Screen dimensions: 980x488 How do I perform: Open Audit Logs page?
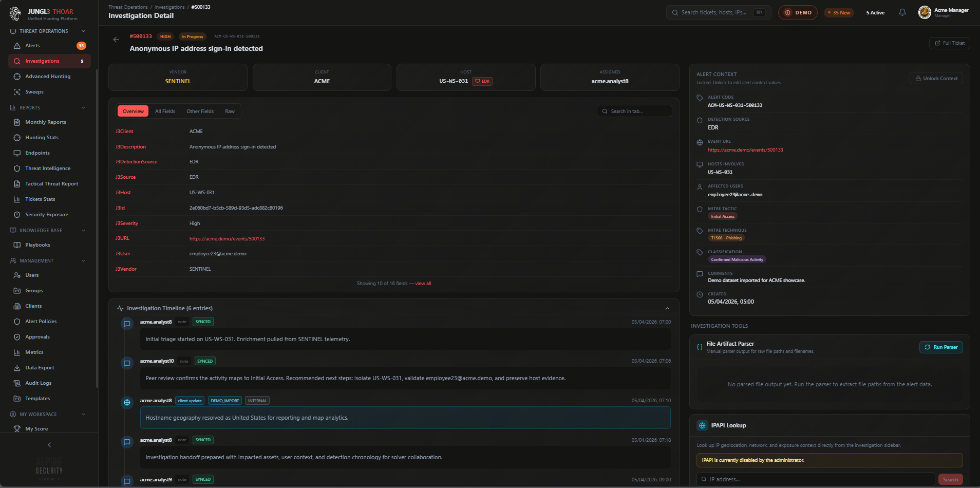click(x=49, y=383)
